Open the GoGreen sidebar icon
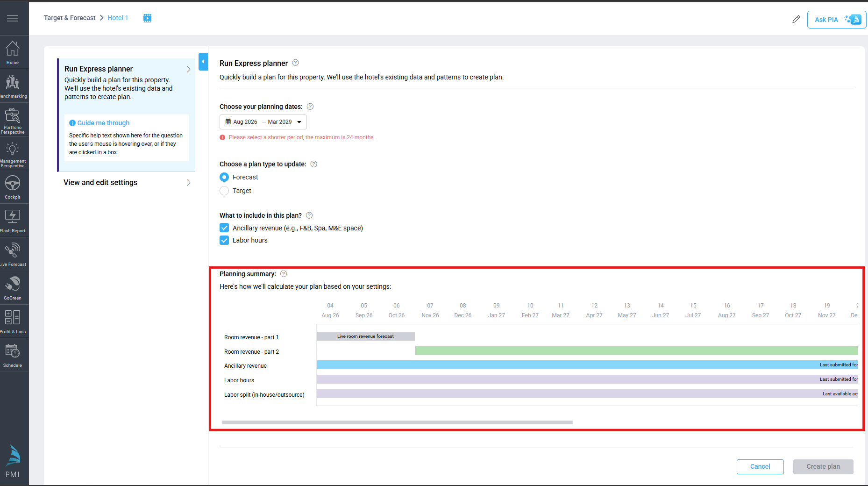This screenshot has width=868, height=486. [13, 288]
